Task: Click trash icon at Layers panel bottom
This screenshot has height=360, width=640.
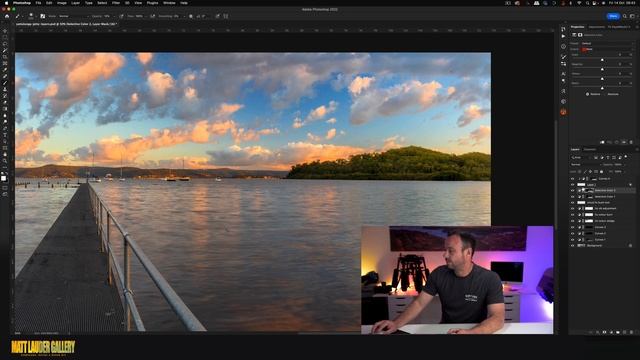Action: (631, 332)
